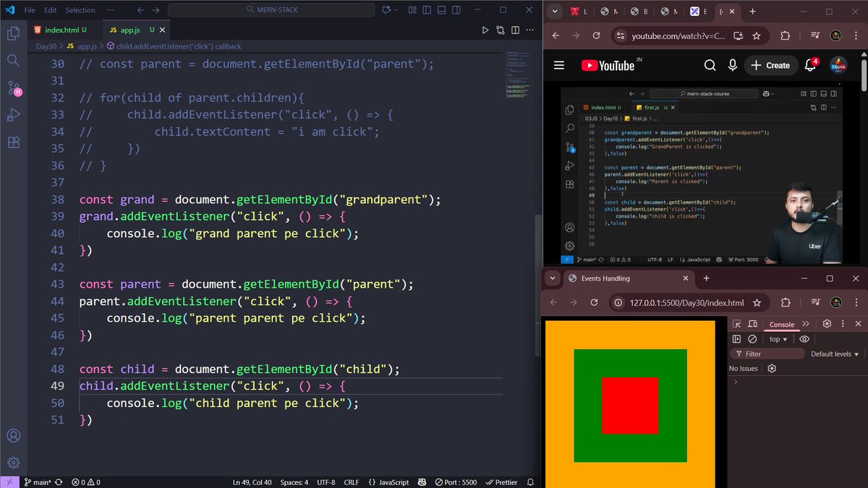Screen dimensions: 868x488
Task: Open the Run and Debug view
Action: 13,115
